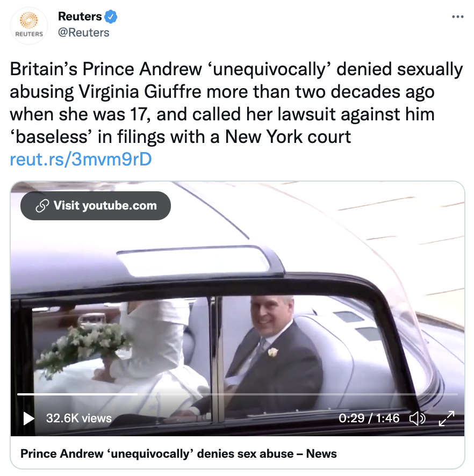Play the video with the play icon
Image resolution: width=474 pixels, height=476 pixels.
[28, 419]
